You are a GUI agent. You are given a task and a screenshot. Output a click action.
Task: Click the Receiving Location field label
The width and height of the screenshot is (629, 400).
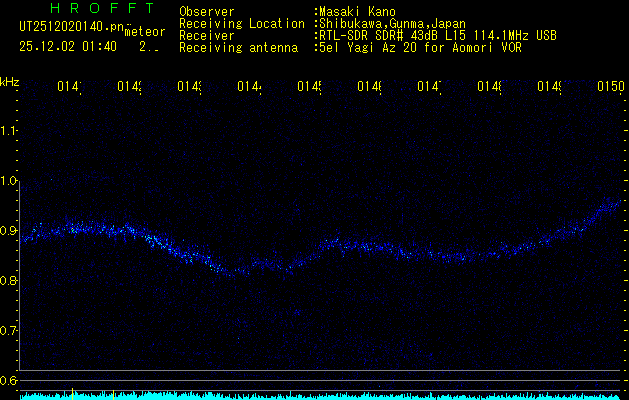coord(241,23)
